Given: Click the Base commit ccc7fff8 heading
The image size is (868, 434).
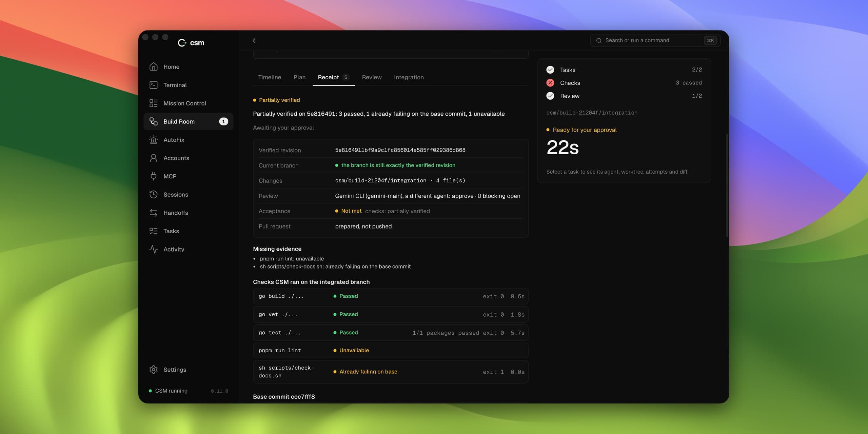Looking at the screenshot, I should coord(284,397).
